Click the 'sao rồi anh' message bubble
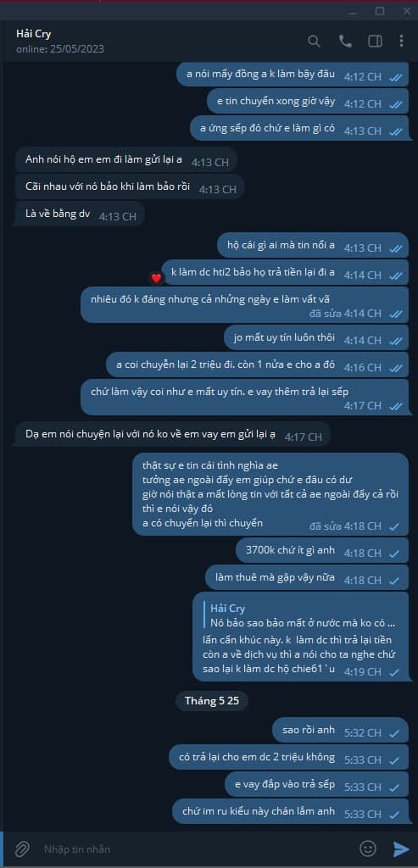Viewport: 418px width, 868px height. click(x=341, y=732)
